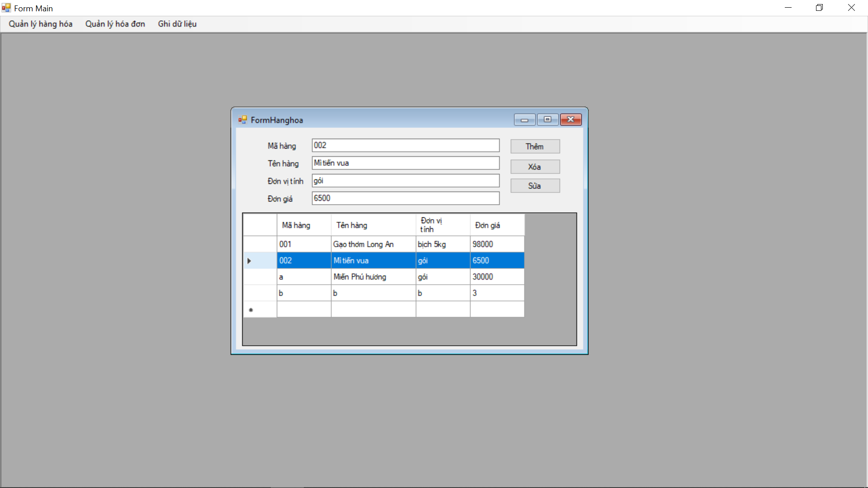868x488 pixels.
Task: Focus the Mã hàng input field
Action: point(406,145)
